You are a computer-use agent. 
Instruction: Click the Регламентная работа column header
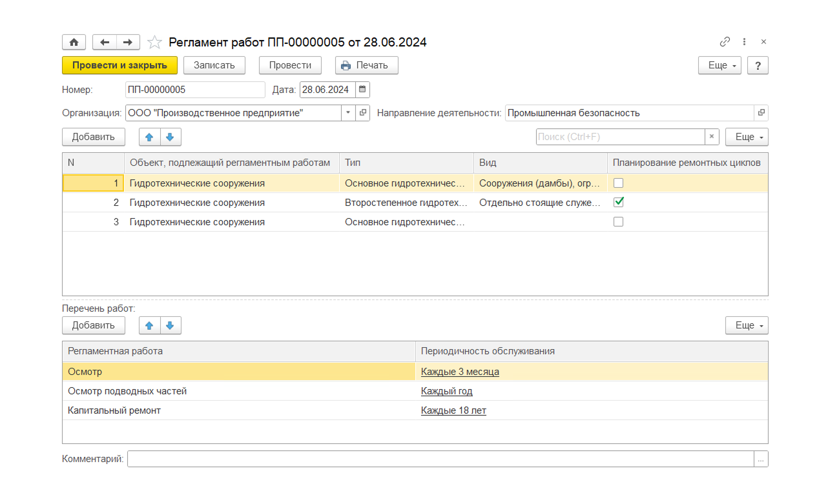[239, 351]
